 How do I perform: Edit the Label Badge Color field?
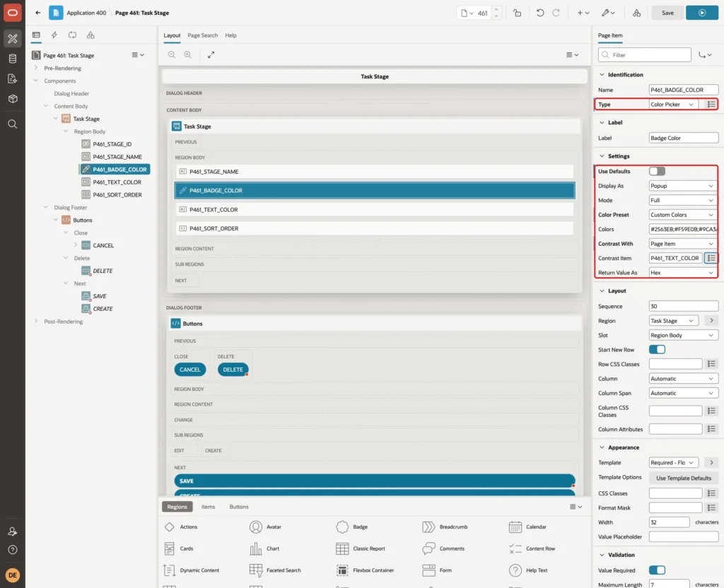coord(684,138)
